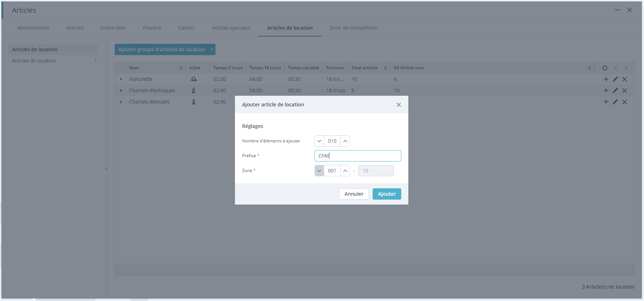Go to next table page arrow

626,68
